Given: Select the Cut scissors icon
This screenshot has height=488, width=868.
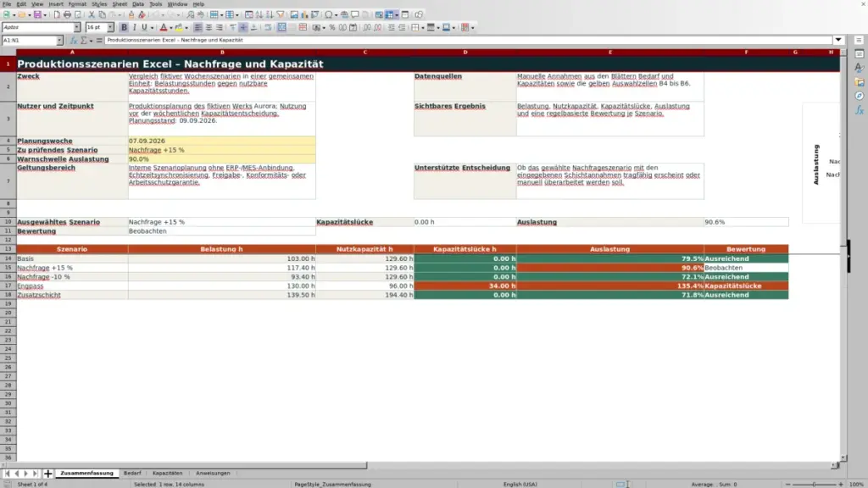Looking at the screenshot, I should point(92,15).
